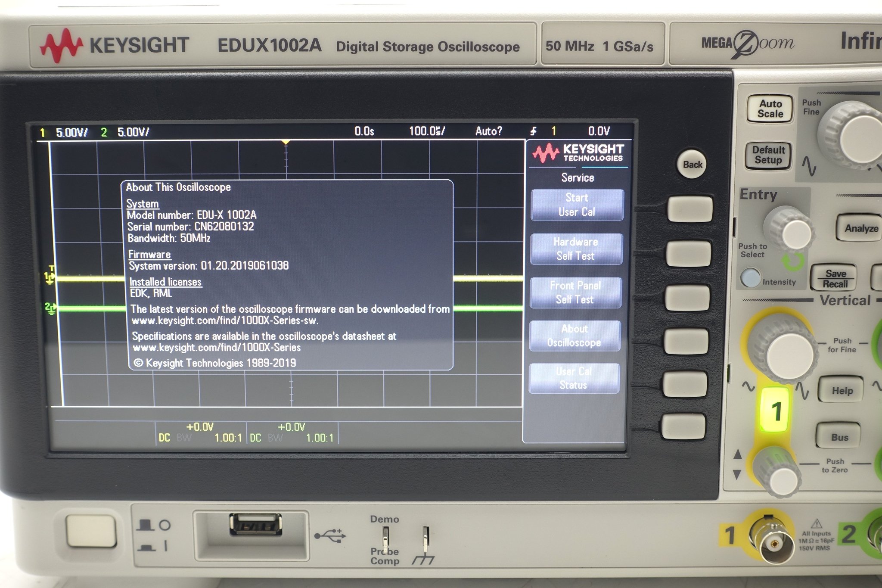Push the Save Recall button
The image size is (882, 588).
pos(835,279)
